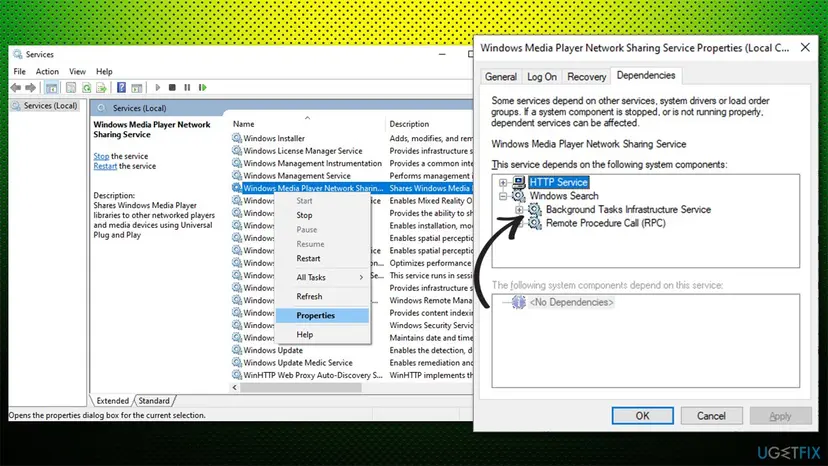Expand the HTTP Service dependency node

(x=503, y=183)
